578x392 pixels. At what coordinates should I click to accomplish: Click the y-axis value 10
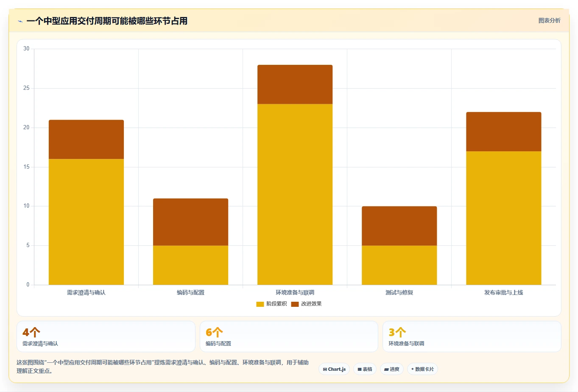coord(26,206)
